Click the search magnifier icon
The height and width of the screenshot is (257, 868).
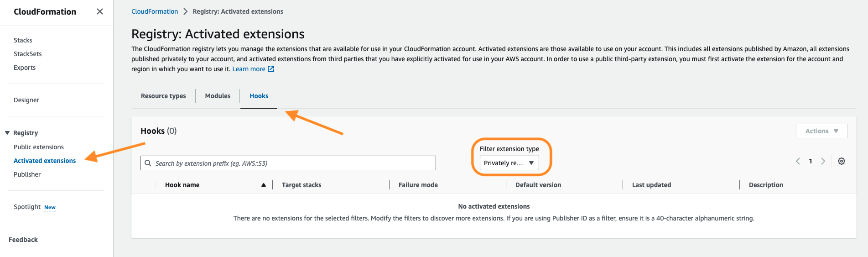point(148,163)
